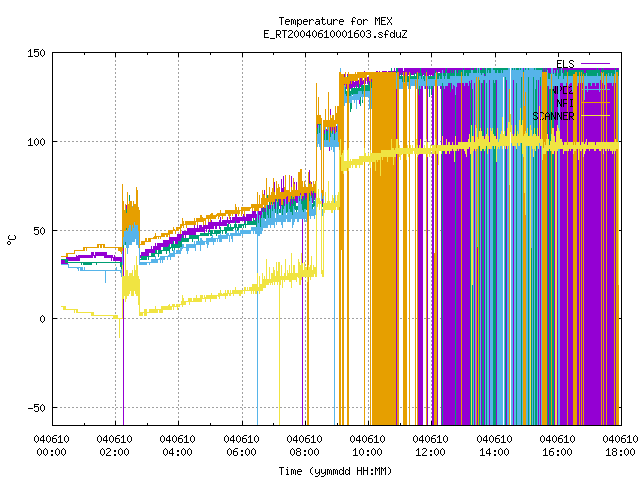This screenshot has height=480, width=640.
Task: Click the NPI2 legend label
Action: [562, 90]
